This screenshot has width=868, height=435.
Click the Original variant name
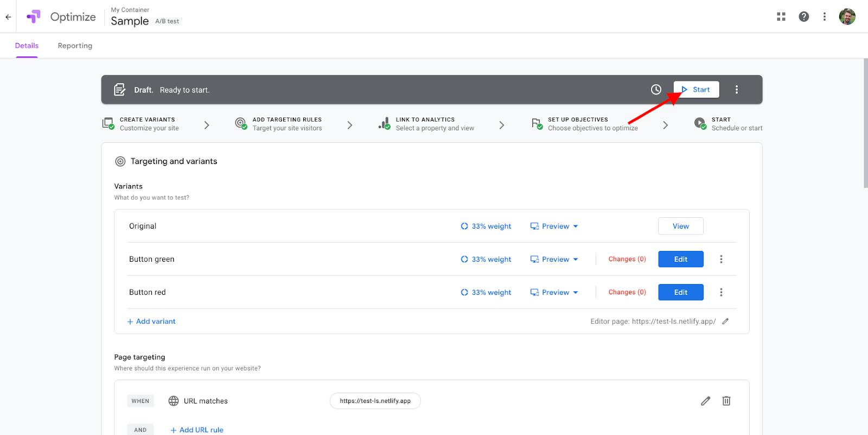pos(143,226)
